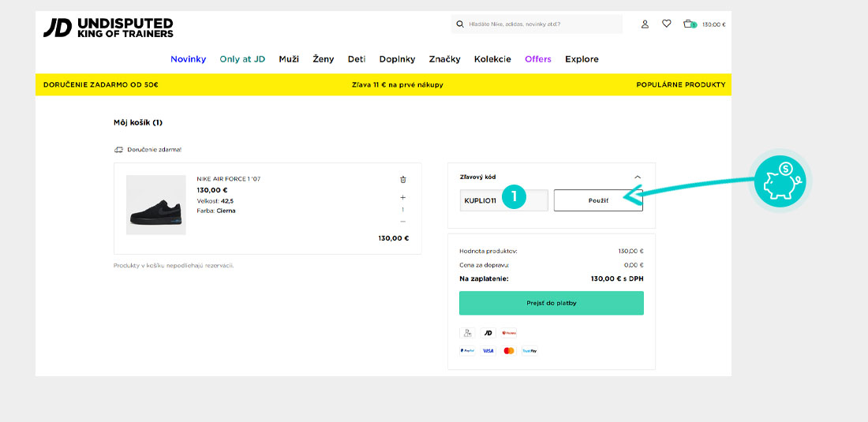The height and width of the screenshot is (422, 868).
Task: Click the Zľava 11 € na prvé nákupy banner
Action: [398, 84]
